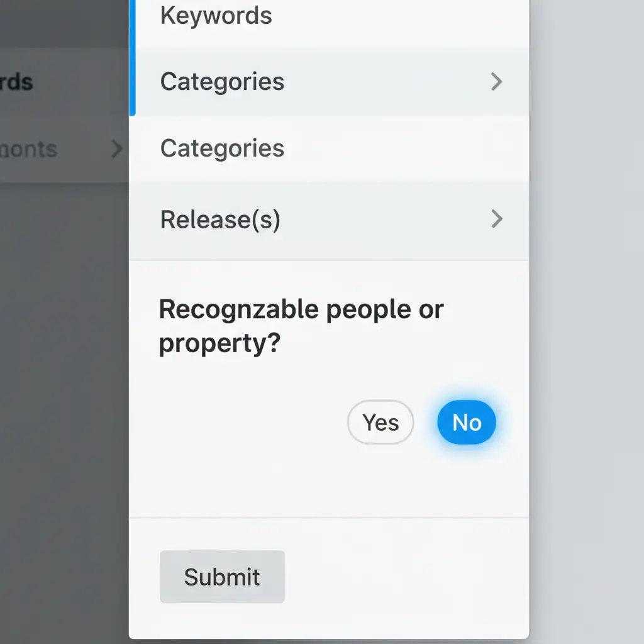Expand the blurred left-panel item's chevron

coord(116,149)
